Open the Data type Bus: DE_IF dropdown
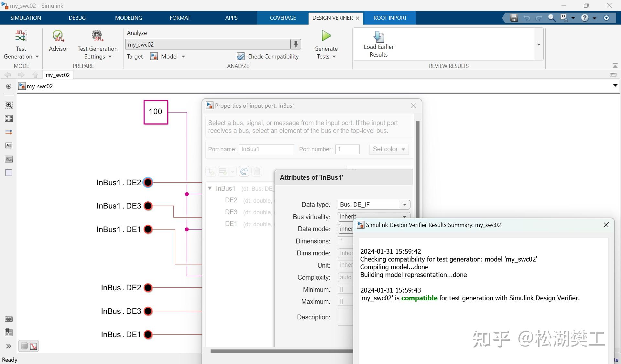 (404, 205)
